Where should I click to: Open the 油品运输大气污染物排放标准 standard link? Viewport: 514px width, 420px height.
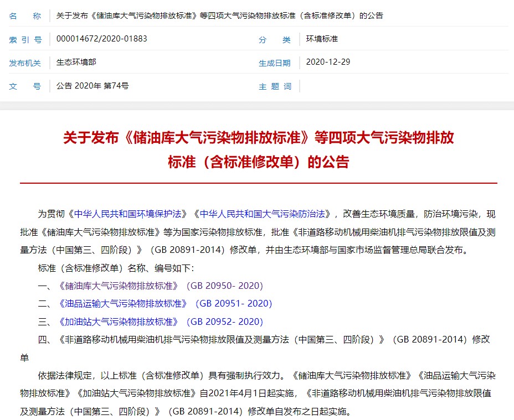(x=123, y=304)
